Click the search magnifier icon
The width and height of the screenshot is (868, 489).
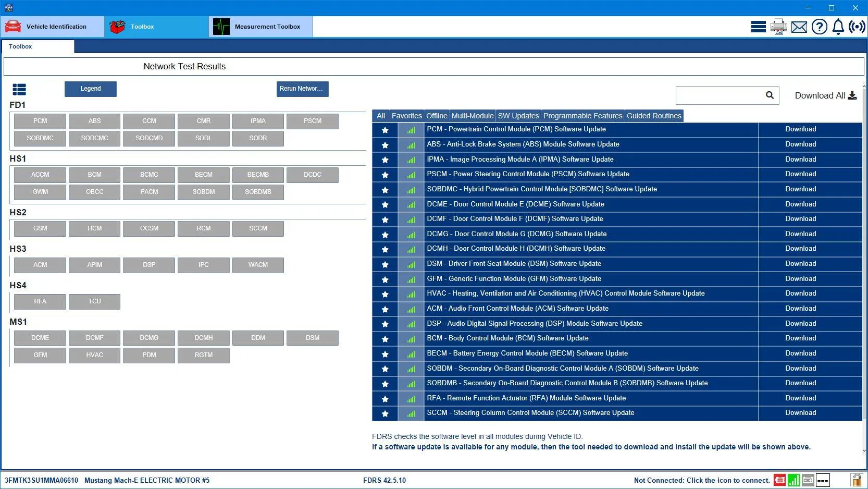pyautogui.click(x=770, y=95)
